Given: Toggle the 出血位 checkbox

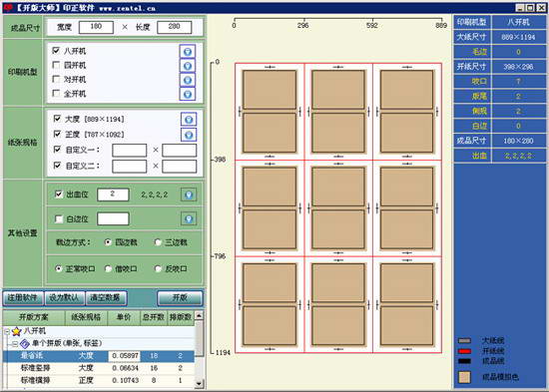Looking at the screenshot, I should click(59, 195).
